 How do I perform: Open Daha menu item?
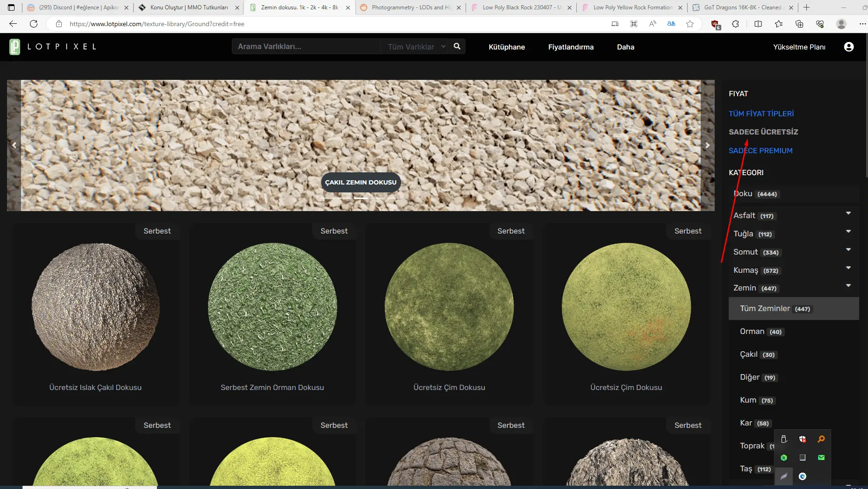tap(625, 47)
